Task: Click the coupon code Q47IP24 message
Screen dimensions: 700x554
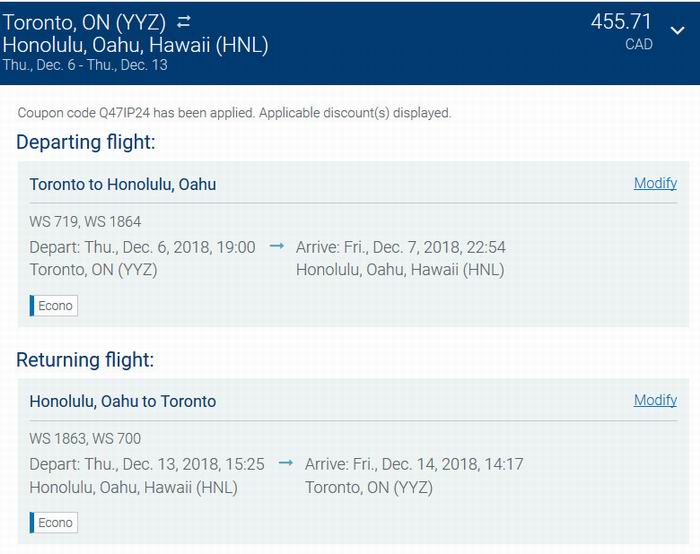Action: [234, 113]
